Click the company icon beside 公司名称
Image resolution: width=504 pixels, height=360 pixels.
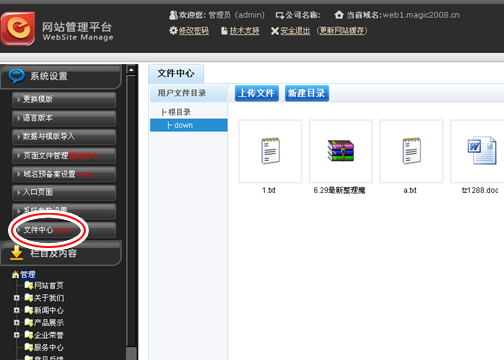pos(280,15)
